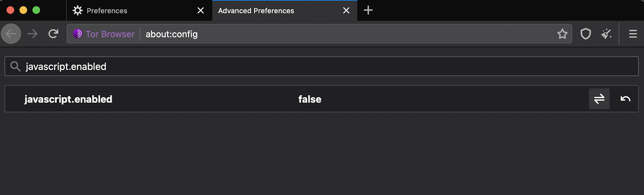Select the javascript.enabled preference name
Screen dimensions: 644x195
(x=68, y=99)
